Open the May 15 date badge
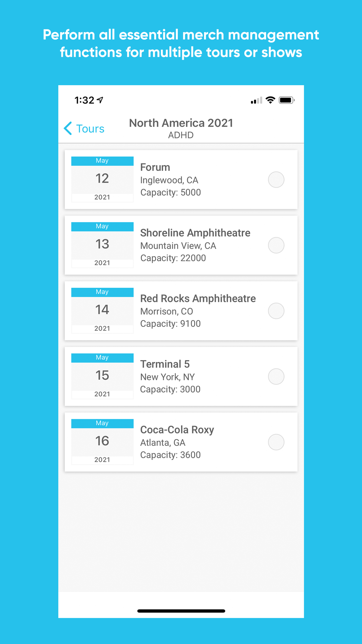This screenshot has height=644, width=362. tap(102, 376)
